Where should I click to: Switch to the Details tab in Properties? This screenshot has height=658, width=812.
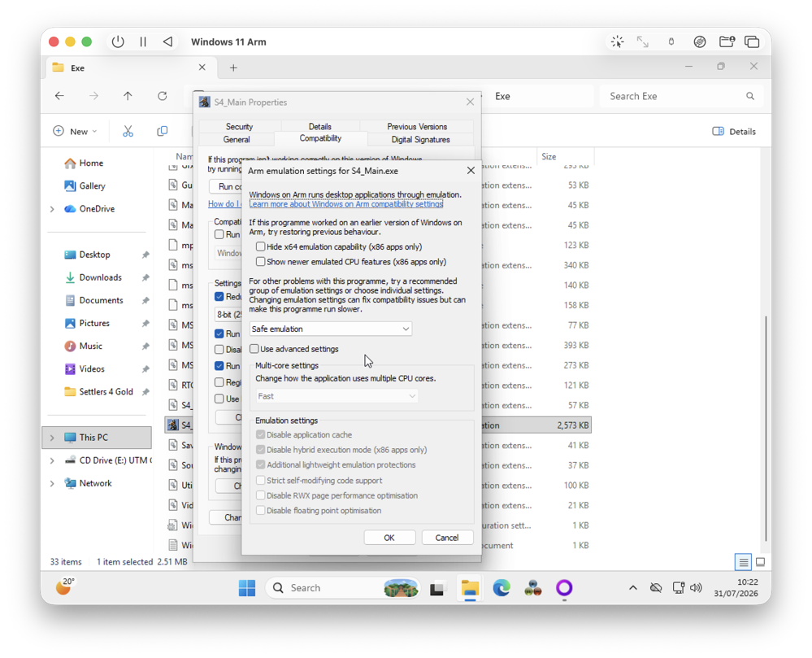(320, 126)
